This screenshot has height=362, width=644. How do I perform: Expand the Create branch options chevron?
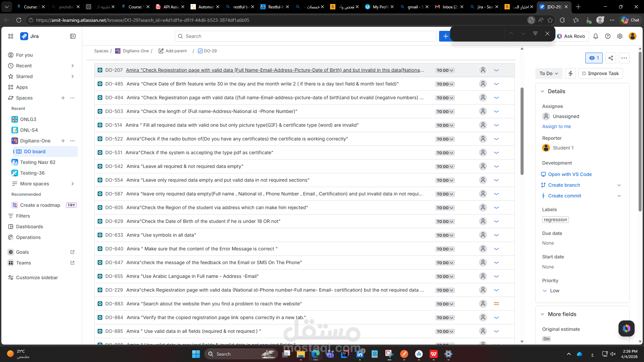(x=619, y=185)
